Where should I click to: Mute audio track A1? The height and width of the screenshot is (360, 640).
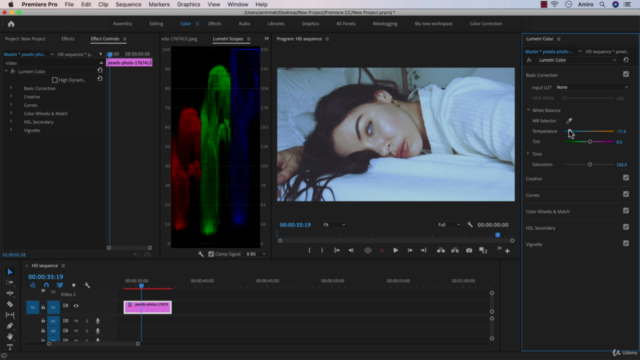point(76,321)
